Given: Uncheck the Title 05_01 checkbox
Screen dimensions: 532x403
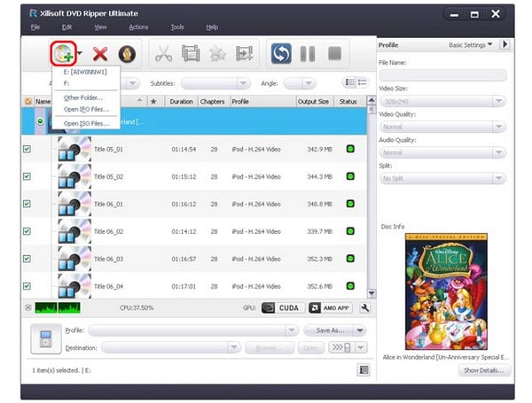Looking at the screenshot, I should coord(27,150).
